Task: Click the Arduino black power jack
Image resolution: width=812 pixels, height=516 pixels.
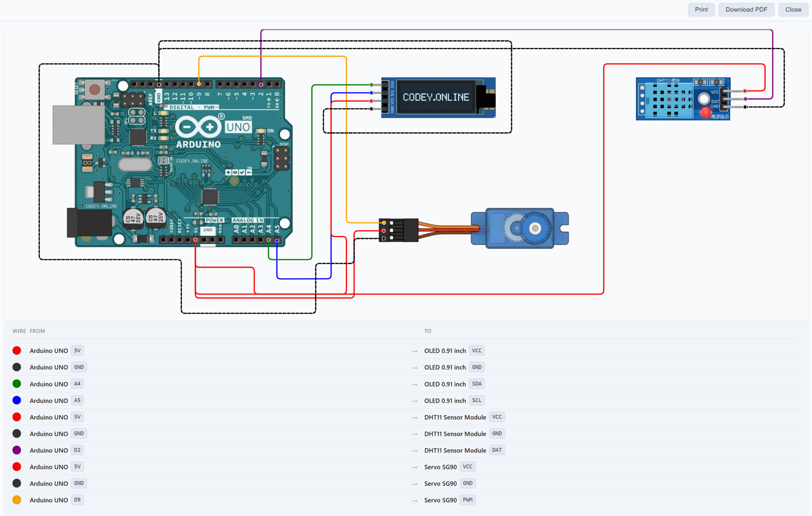Action: [89, 223]
